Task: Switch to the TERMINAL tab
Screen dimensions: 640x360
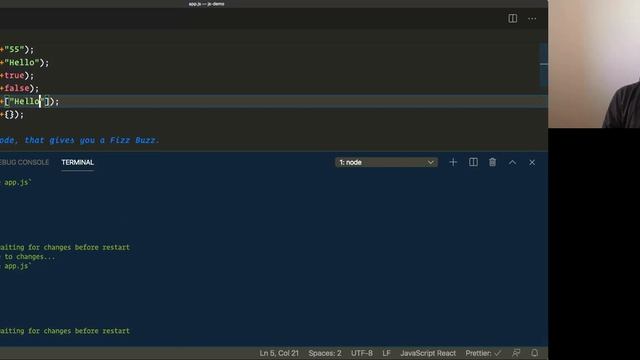Action: [x=78, y=162]
